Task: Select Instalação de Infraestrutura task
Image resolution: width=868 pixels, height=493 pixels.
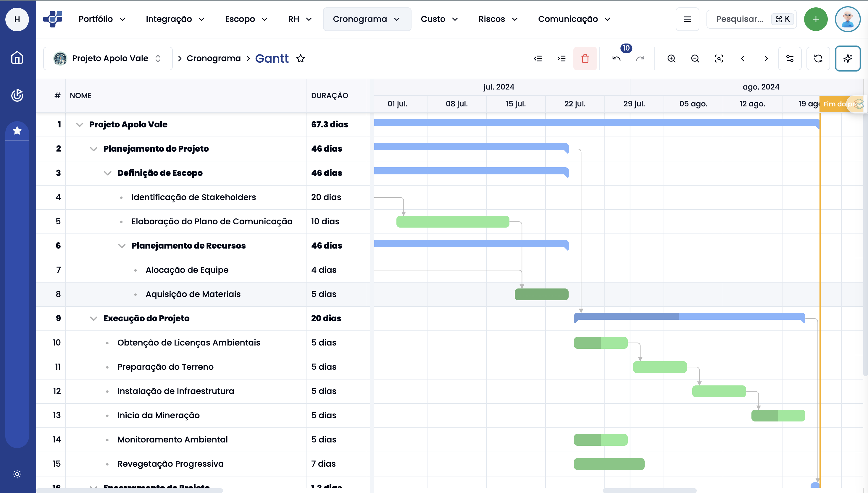Action: pyautogui.click(x=175, y=391)
